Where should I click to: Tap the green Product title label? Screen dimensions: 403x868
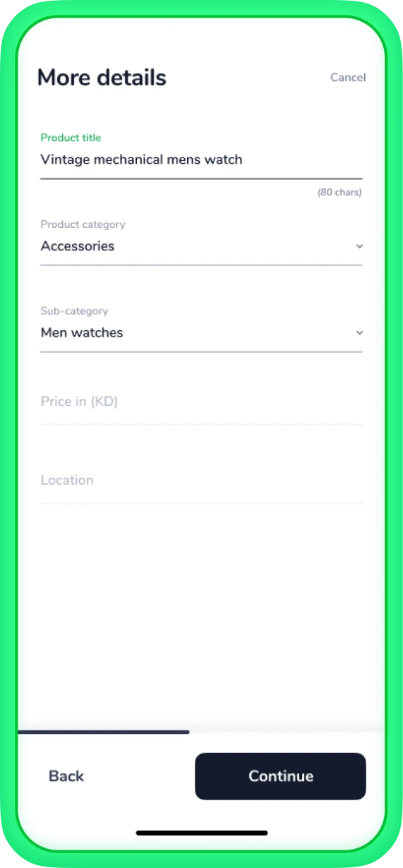click(x=71, y=138)
